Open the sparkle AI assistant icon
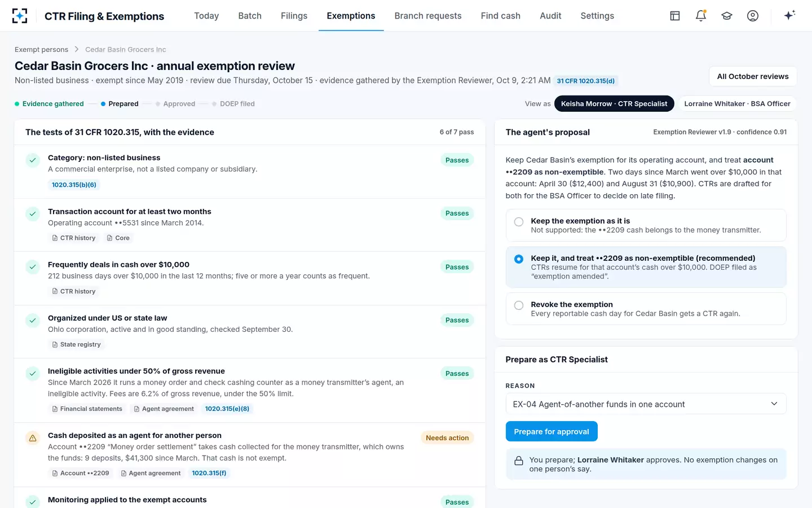 point(789,15)
